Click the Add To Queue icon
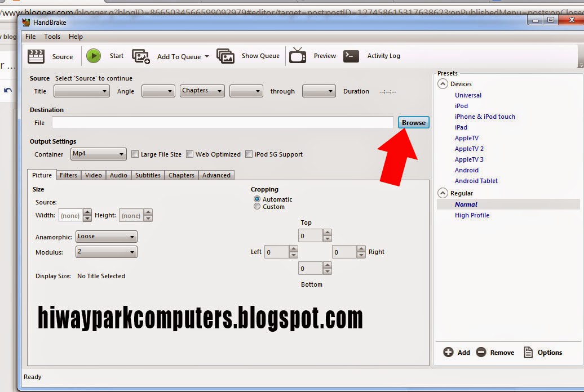Image resolution: width=584 pixels, height=392 pixels. 141,56
